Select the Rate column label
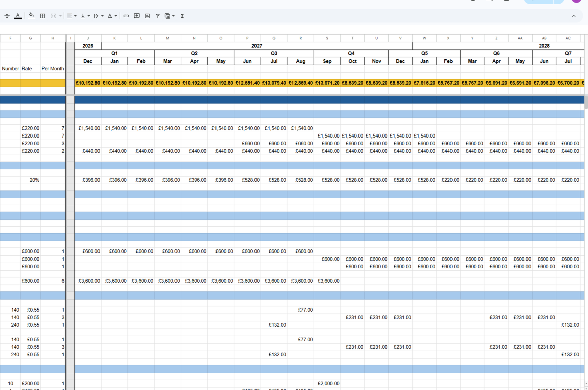 (27, 69)
